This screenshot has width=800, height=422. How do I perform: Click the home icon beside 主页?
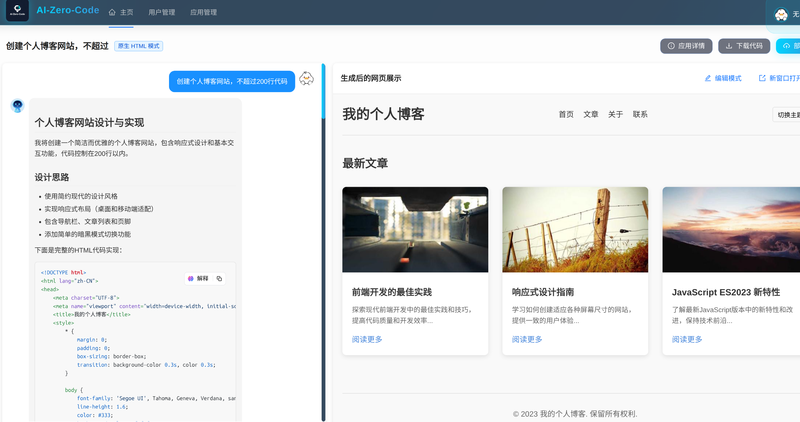pos(112,12)
